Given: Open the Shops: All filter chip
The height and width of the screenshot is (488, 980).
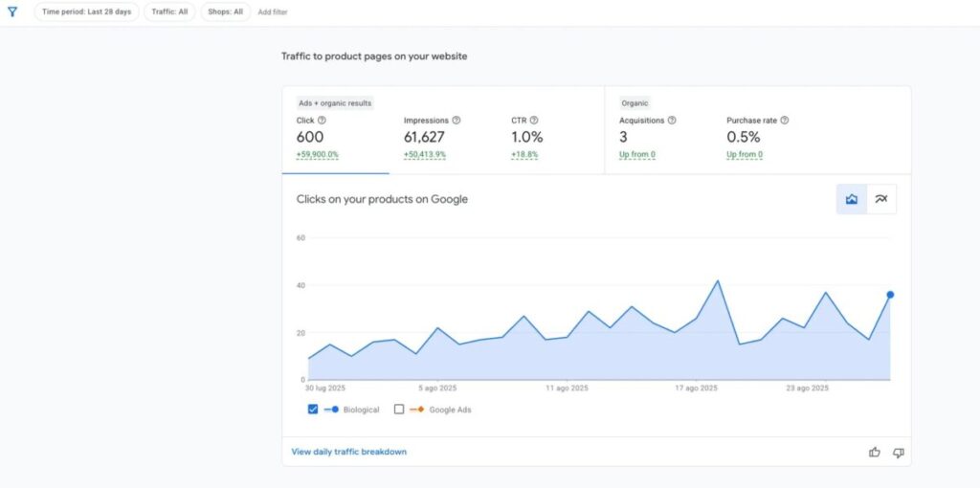Looking at the screenshot, I should pyautogui.click(x=226, y=12).
